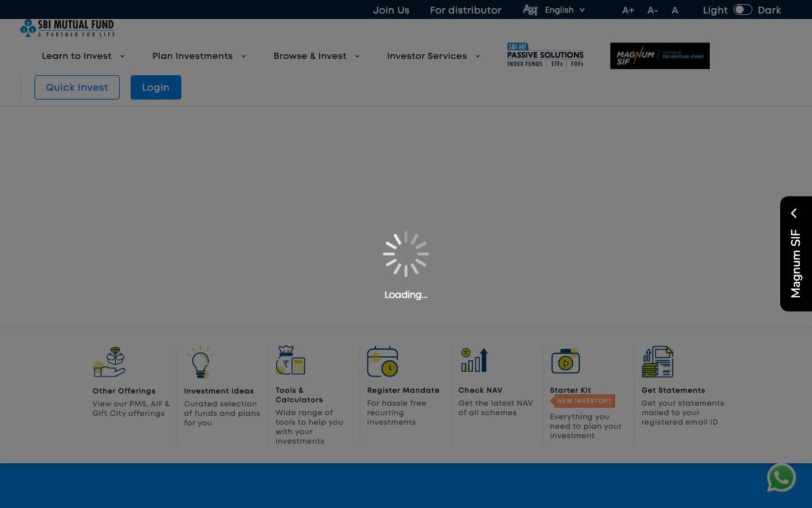Open Other Offerings gift box icon
Screen dimensions: 812x508
coord(109,362)
